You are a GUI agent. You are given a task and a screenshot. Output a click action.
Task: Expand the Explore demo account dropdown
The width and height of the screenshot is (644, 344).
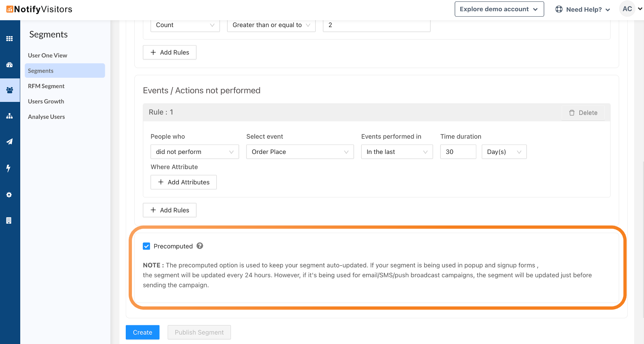[x=499, y=9]
